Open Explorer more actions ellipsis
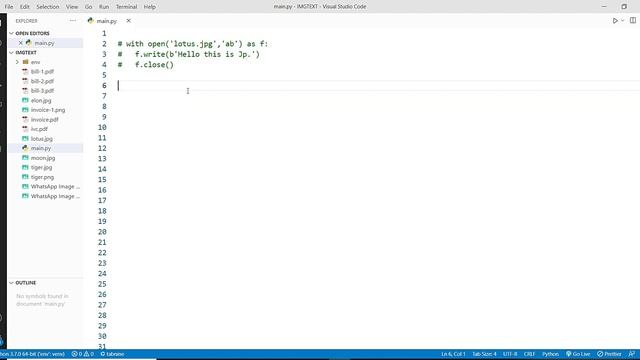Viewport: 640px width, 360px height. tap(73, 20)
